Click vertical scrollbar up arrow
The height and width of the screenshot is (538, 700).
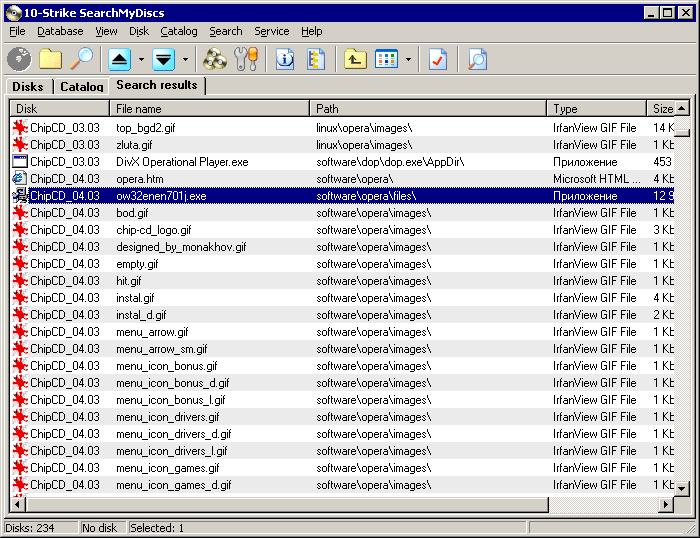pos(682,108)
